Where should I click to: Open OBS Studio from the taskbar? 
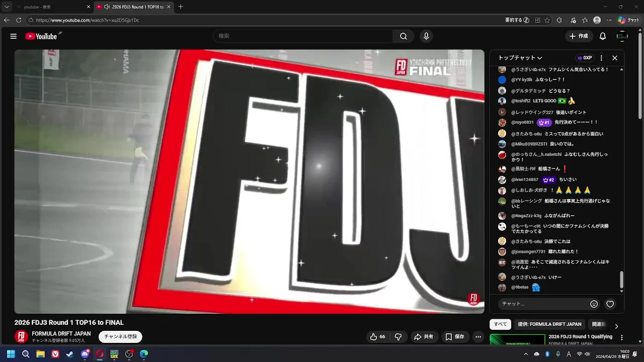point(129,354)
